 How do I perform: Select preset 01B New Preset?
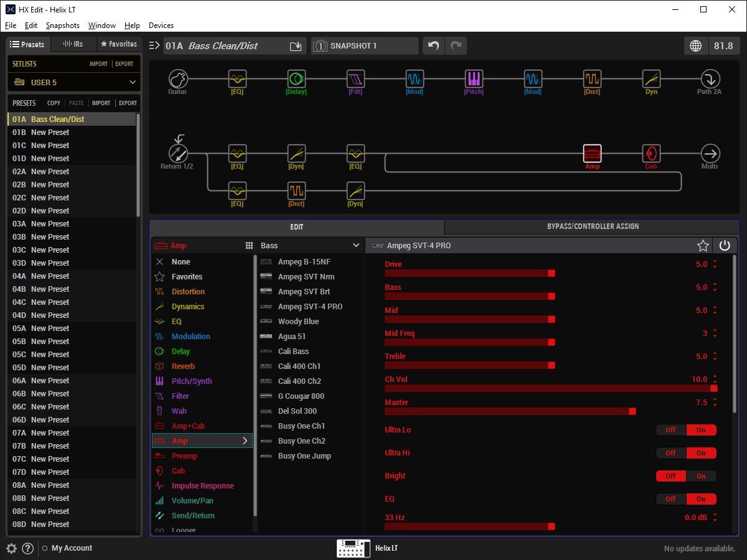click(72, 133)
